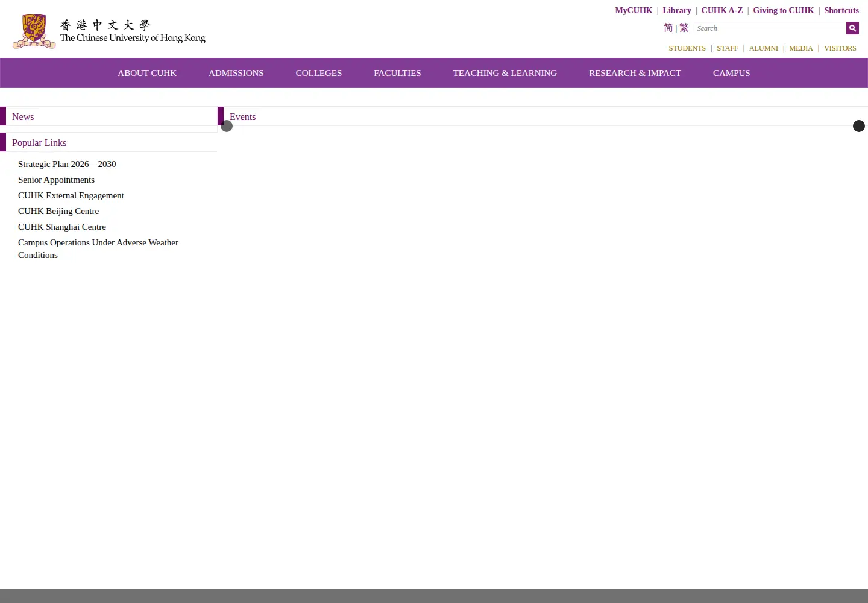The width and height of the screenshot is (868, 603).
Task: Open the FACULTIES menu
Action: click(397, 73)
